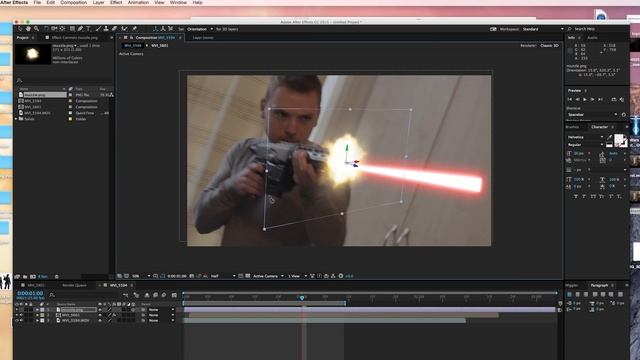Select the Zoom magnifier tool
The width and height of the screenshot is (640, 360).
(36, 29)
